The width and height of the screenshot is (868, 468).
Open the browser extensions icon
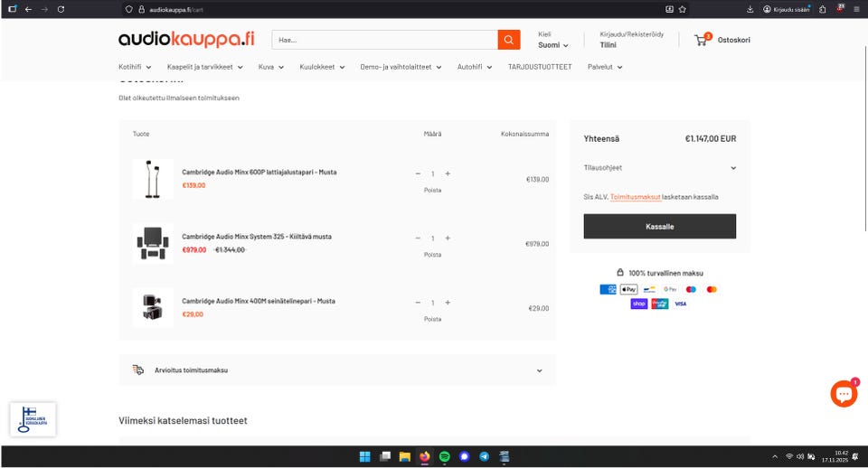[x=823, y=9]
